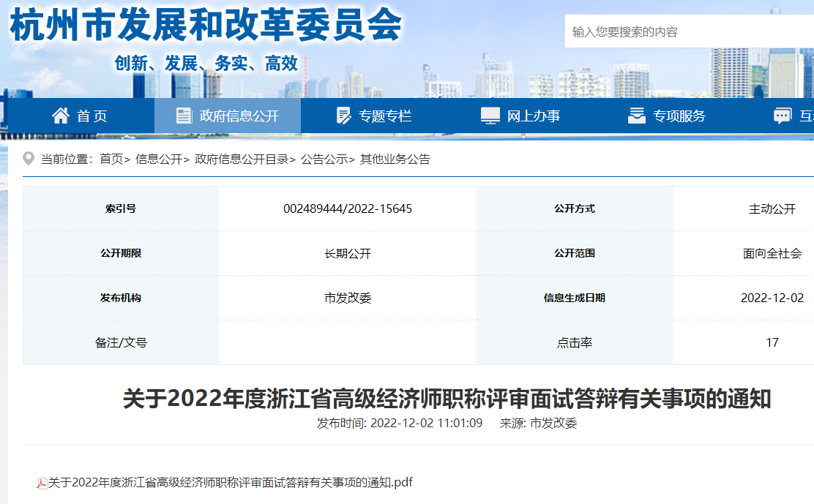This screenshot has height=504, width=814.
Task: Click the search input field 输入您要搜索的内容
Action: tap(688, 31)
